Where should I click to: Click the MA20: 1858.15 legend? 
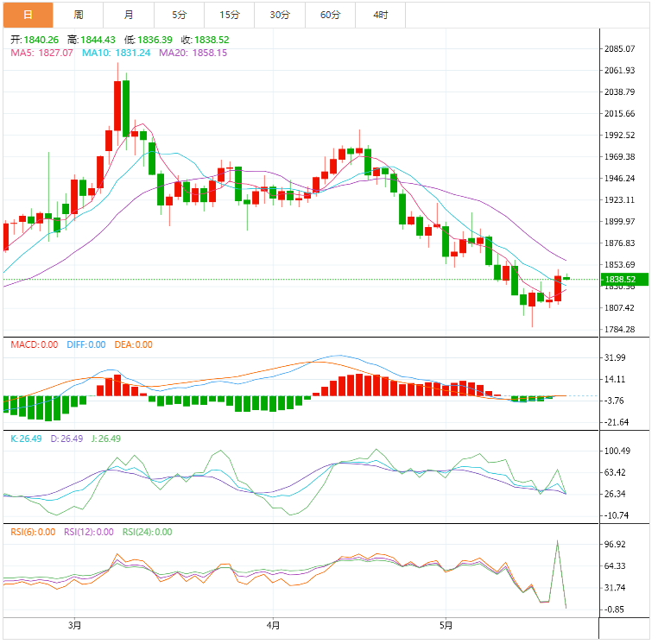pos(193,53)
